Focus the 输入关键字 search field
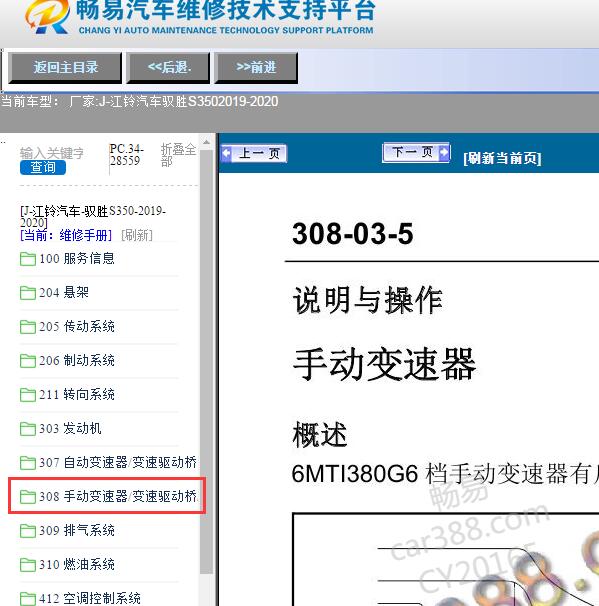Viewport: 599px width, 606px height. 52,153
